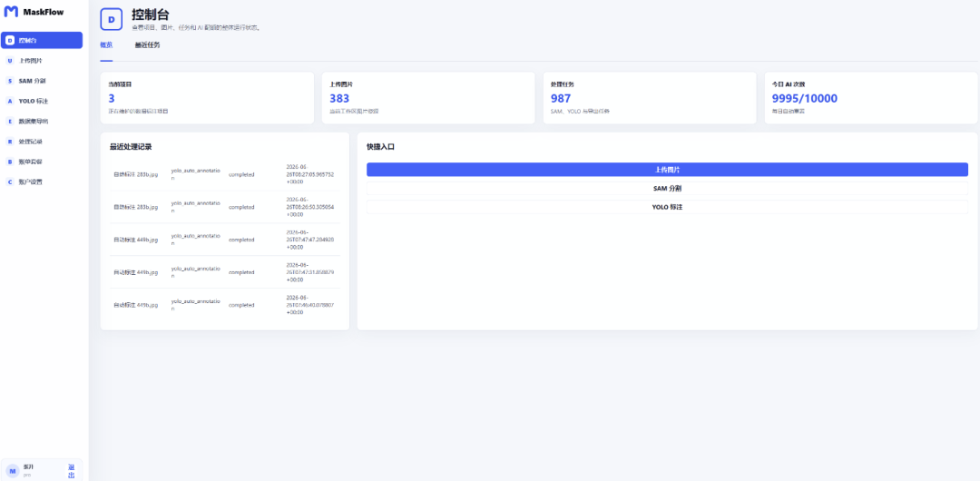Click the 当前项目 count value 3
The image size is (980, 481).
(112, 98)
